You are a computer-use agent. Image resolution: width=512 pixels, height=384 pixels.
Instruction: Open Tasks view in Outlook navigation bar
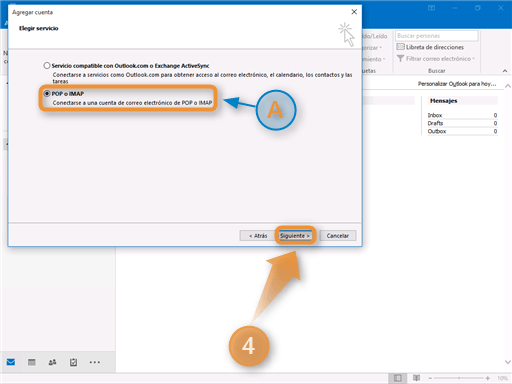pos(73,362)
